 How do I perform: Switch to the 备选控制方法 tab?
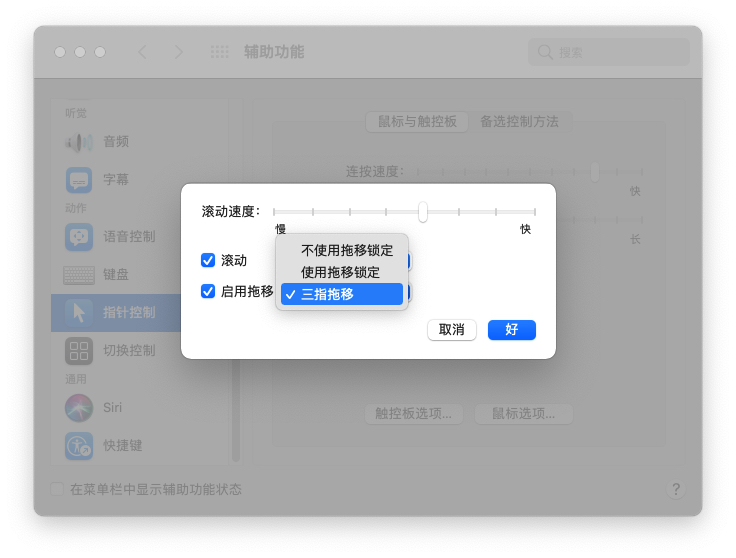tap(519, 122)
